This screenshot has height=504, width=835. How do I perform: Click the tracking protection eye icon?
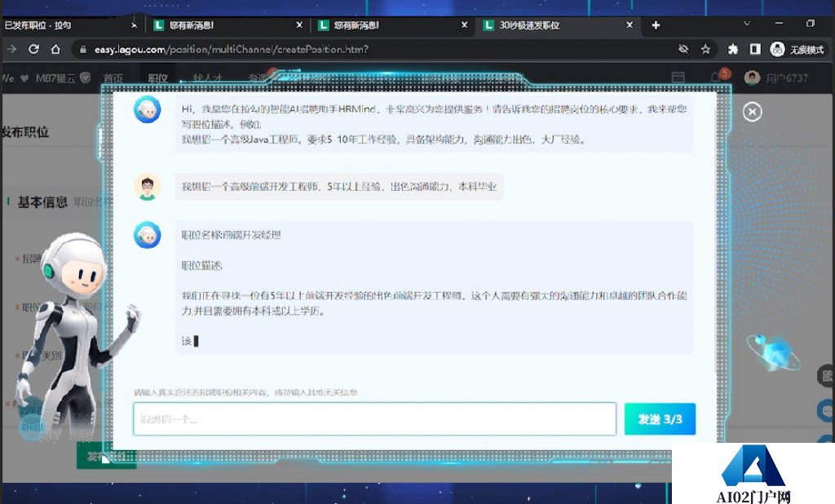click(x=683, y=49)
